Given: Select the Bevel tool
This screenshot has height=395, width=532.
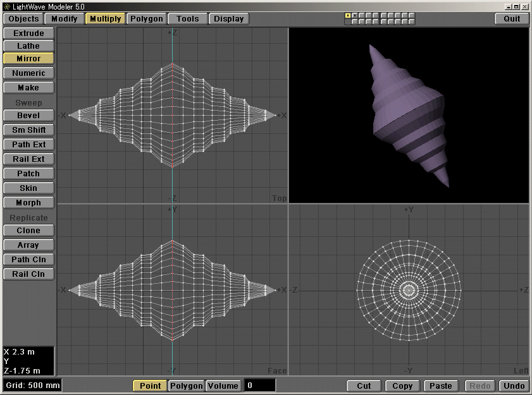Looking at the screenshot, I should (28, 115).
